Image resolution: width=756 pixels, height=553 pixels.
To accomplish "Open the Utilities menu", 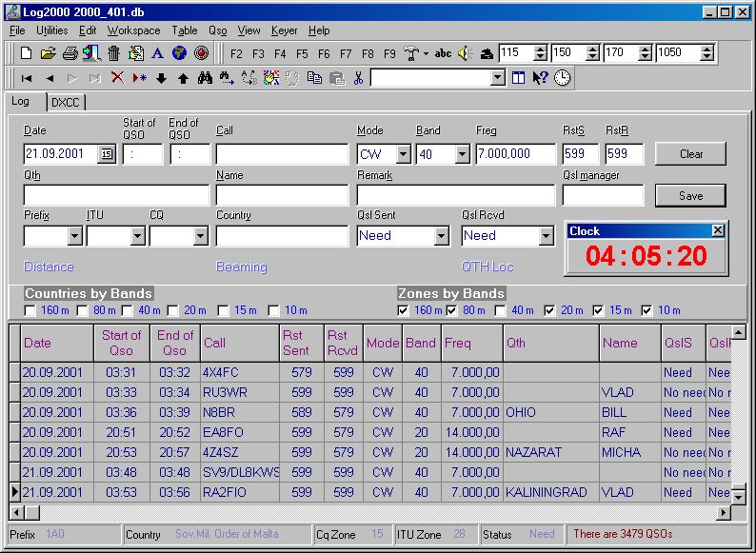I will tap(52, 30).
